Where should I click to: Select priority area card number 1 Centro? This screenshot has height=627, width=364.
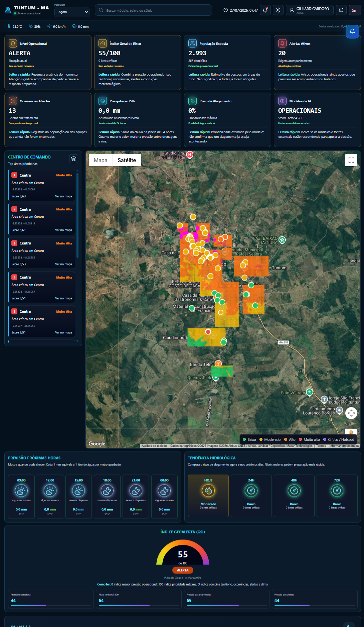tap(42, 185)
